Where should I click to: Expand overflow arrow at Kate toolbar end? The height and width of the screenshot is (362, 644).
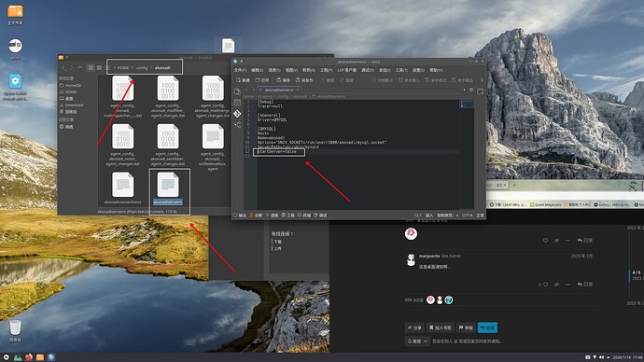click(x=482, y=80)
